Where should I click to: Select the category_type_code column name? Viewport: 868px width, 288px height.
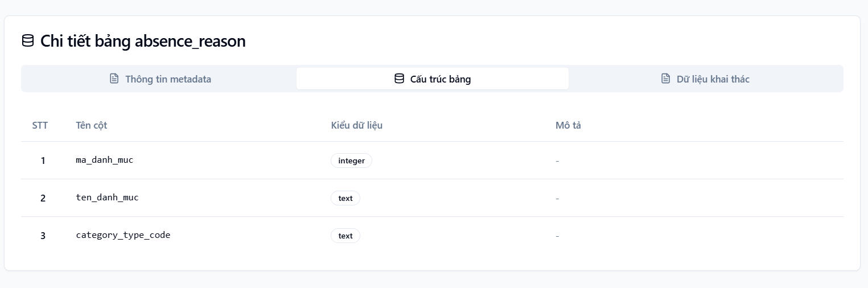coord(123,235)
